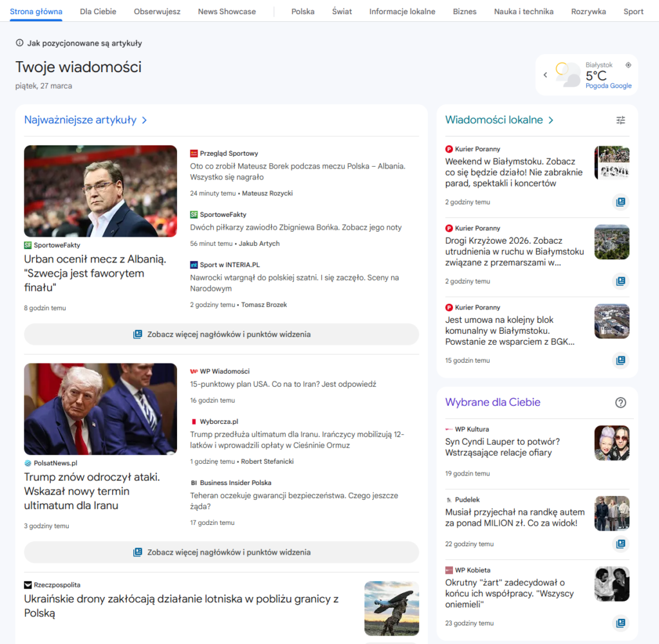Click Trump photo thumbnail

click(100, 409)
